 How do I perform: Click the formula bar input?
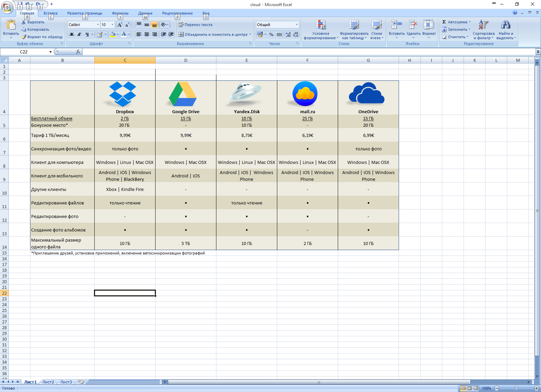click(309, 52)
